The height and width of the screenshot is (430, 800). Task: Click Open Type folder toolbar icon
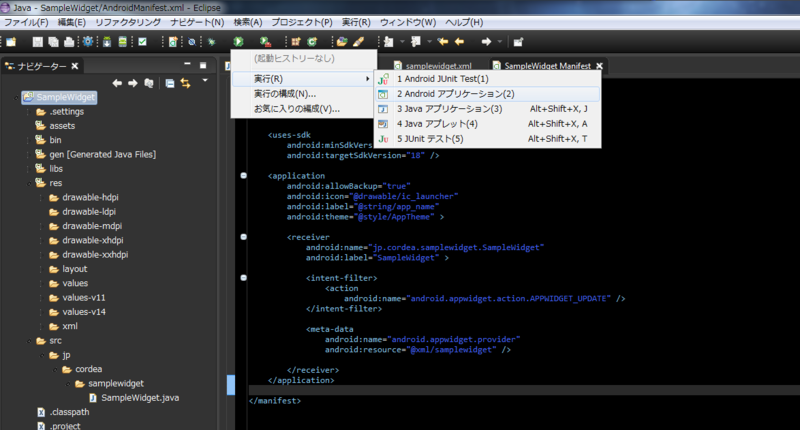pyautogui.click(x=342, y=42)
